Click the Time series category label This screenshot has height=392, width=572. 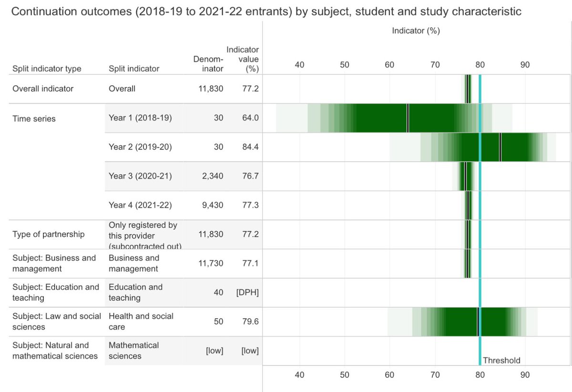pyautogui.click(x=34, y=119)
